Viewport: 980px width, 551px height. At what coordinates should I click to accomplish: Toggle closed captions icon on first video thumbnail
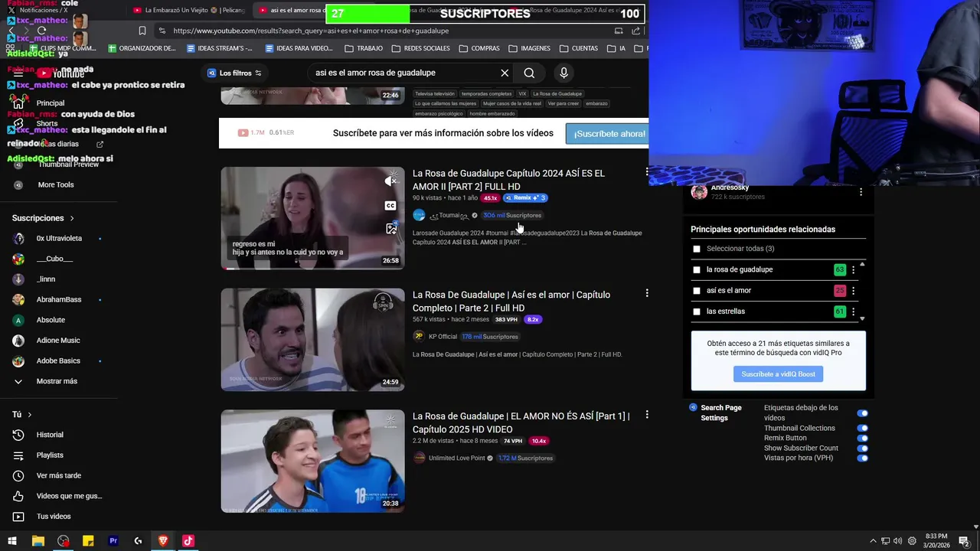(x=390, y=205)
